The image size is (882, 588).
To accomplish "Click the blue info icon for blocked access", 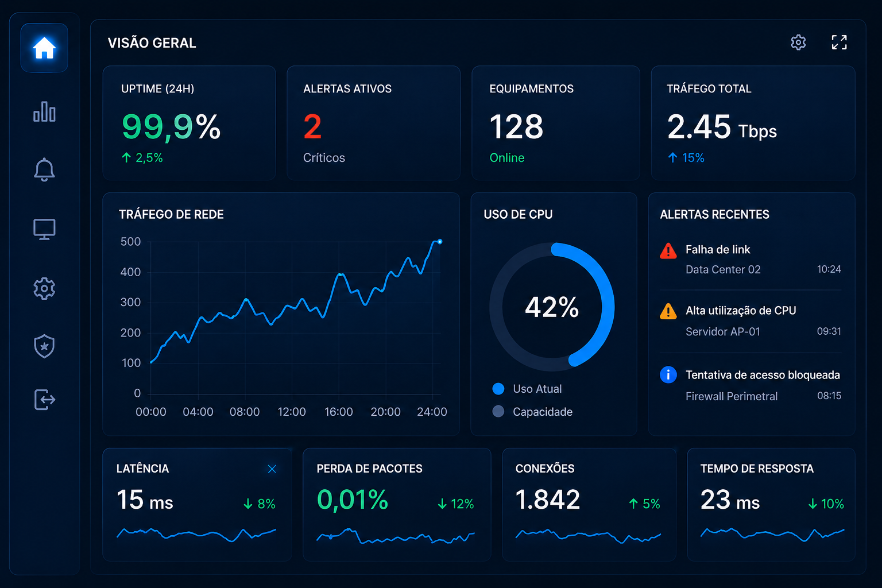I will 668,374.
